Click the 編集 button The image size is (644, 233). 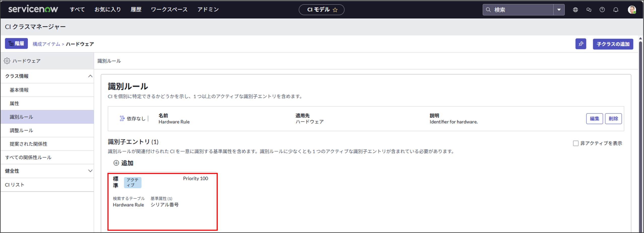pos(594,119)
